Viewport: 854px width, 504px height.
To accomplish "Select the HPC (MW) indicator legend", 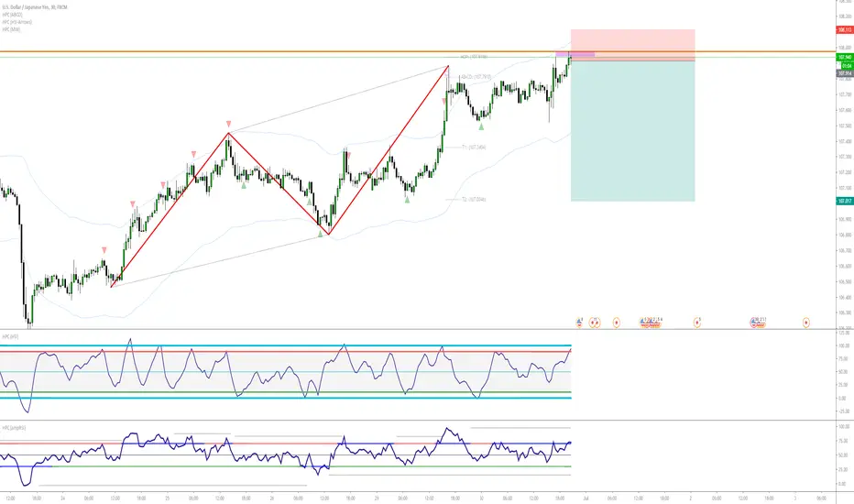I will (x=11, y=29).
